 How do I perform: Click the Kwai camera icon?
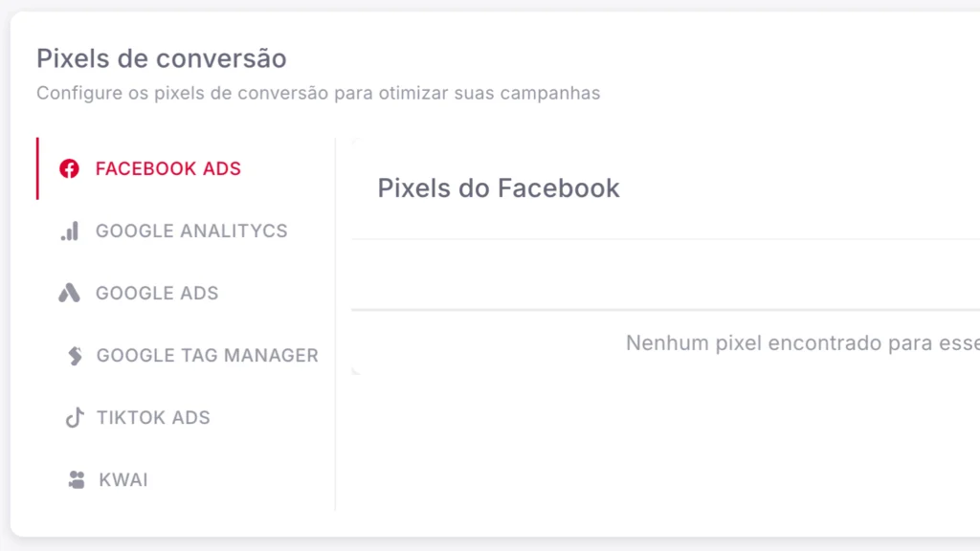coord(77,480)
